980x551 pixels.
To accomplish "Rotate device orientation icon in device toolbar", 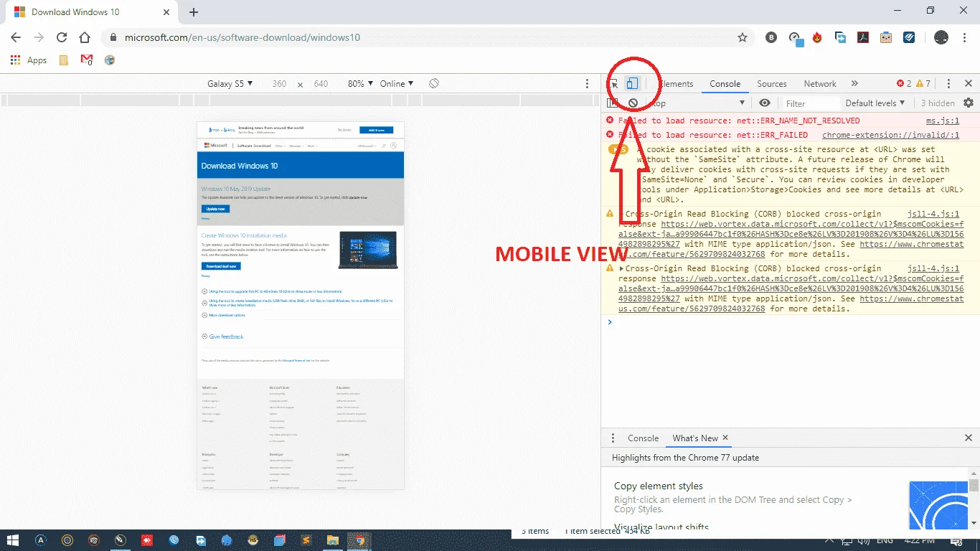I will [434, 84].
